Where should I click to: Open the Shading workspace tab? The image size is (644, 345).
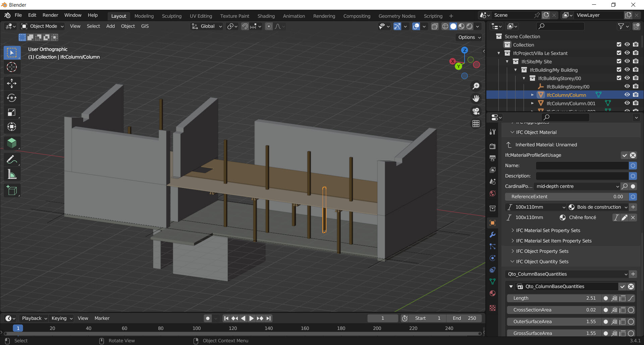coord(266,16)
